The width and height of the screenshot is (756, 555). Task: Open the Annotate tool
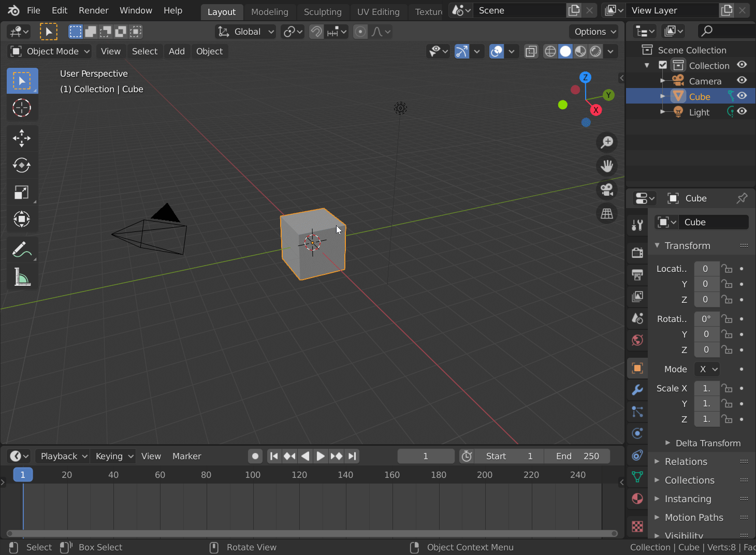tap(22, 249)
